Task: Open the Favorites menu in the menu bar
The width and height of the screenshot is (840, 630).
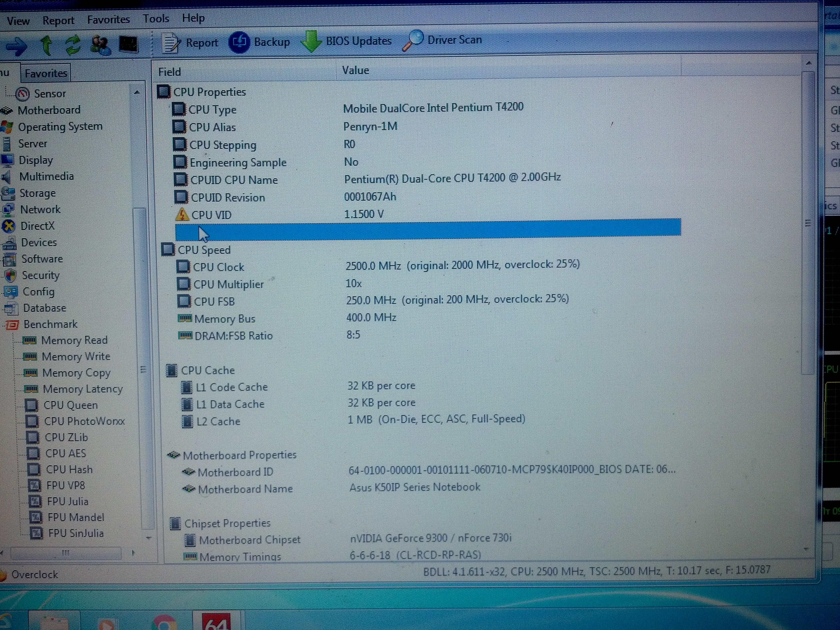Action: tap(108, 19)
